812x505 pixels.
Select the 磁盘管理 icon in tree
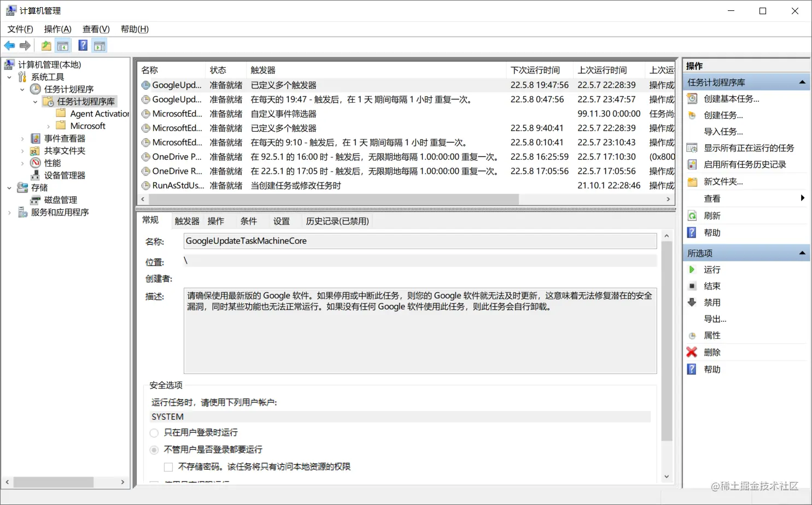[x=36, y=200]
